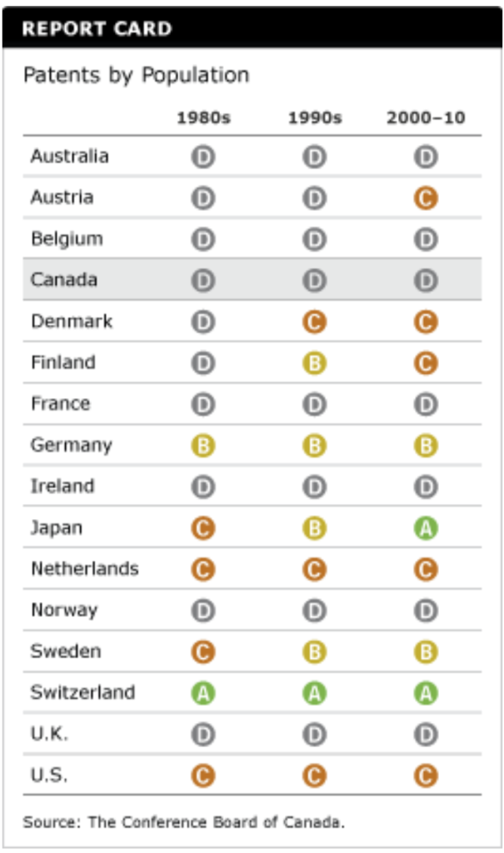
Task: Click Netherlands' 1980s C grade icon
Action: pyautogui.click(x=202, y=570)
